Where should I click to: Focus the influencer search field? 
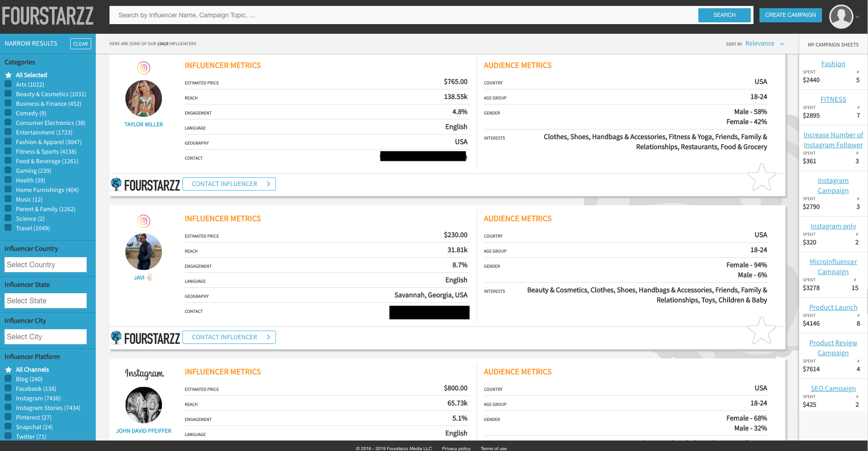pos(404,15)
